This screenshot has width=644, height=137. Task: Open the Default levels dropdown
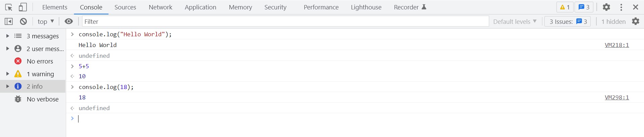point(515,21)
